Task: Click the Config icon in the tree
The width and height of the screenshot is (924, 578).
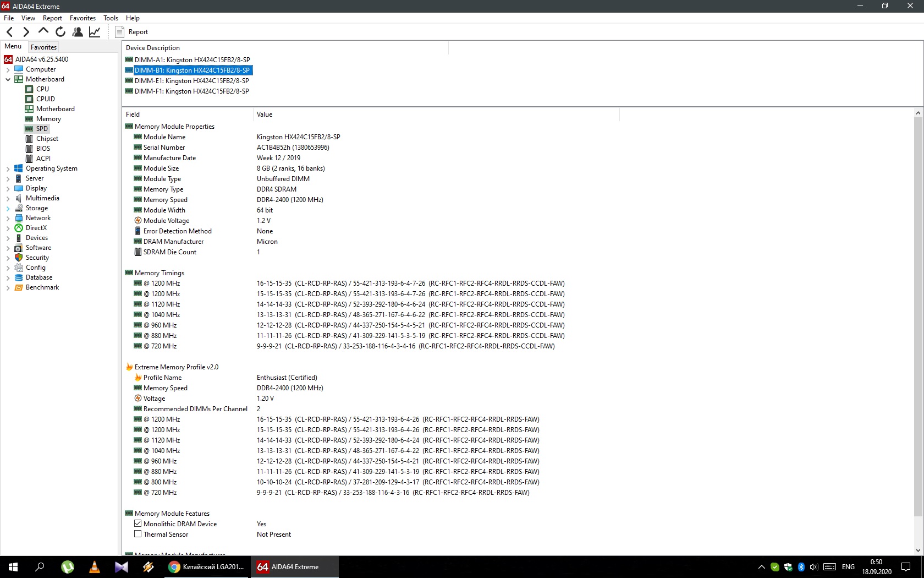Action: click(19, 268)
